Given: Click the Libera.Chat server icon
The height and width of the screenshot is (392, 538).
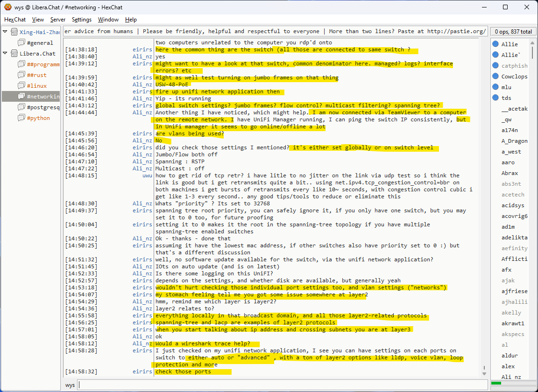Looking at the screenshot, I should point(14,54).
